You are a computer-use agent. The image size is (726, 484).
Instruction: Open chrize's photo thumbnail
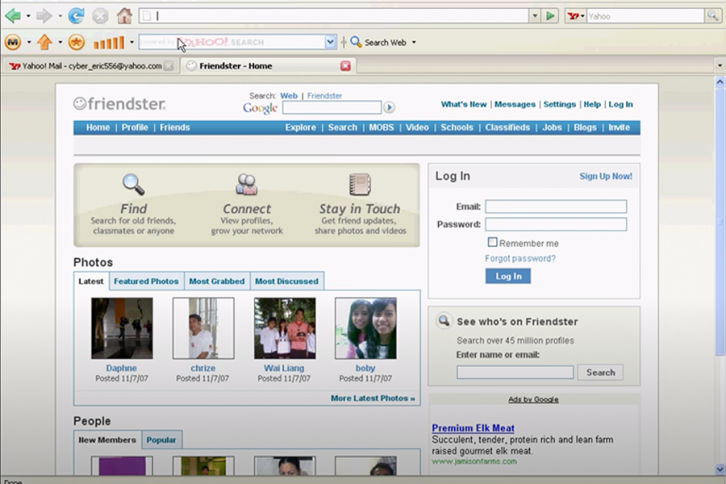203,328
